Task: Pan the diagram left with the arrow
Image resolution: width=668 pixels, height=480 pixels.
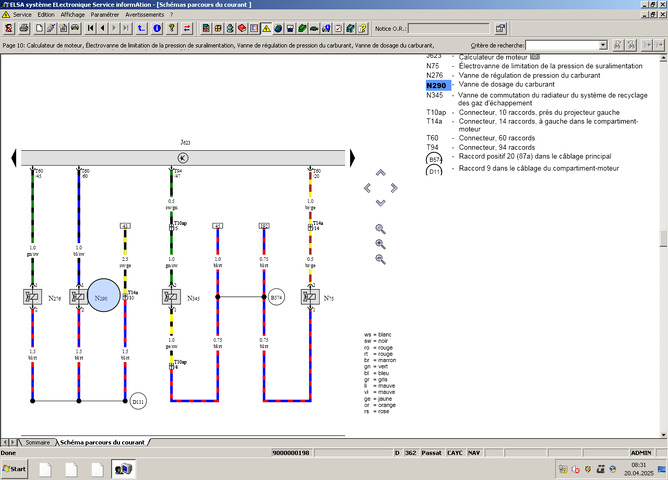Action: tap(367, 187)
